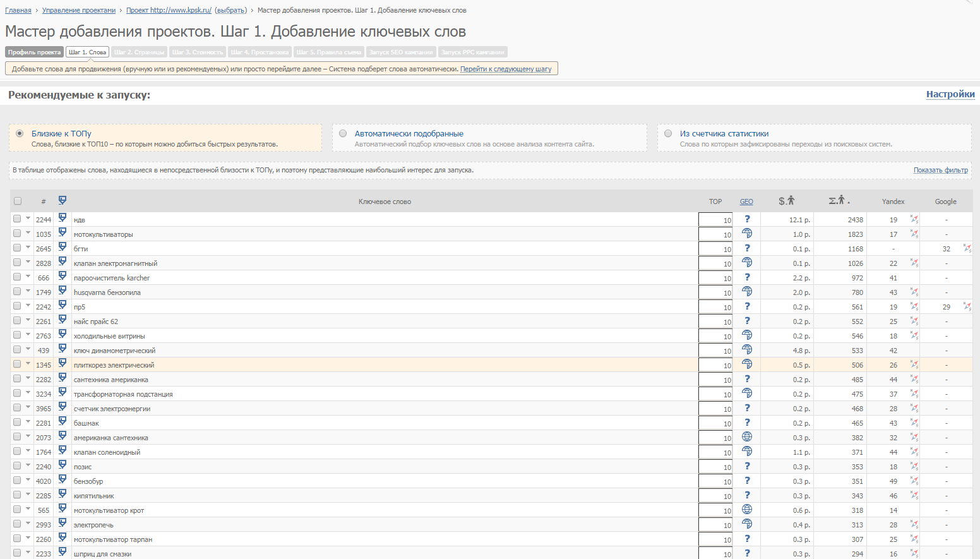Click the '(выбрать)' project selection link
This screenshot has width=980, height=559.
coord(230,10)
